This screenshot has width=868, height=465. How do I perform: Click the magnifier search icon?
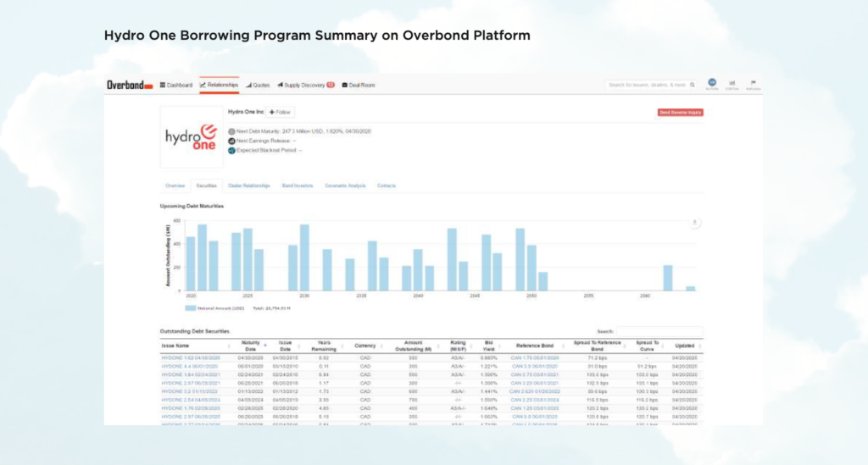pyautogui.click(x=693, y=86)
